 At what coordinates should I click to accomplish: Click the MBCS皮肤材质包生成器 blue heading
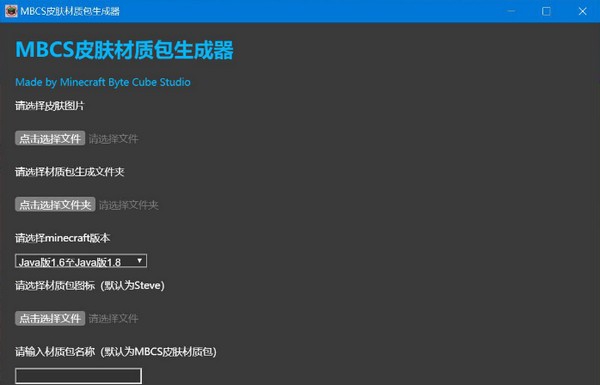point(124,50)
